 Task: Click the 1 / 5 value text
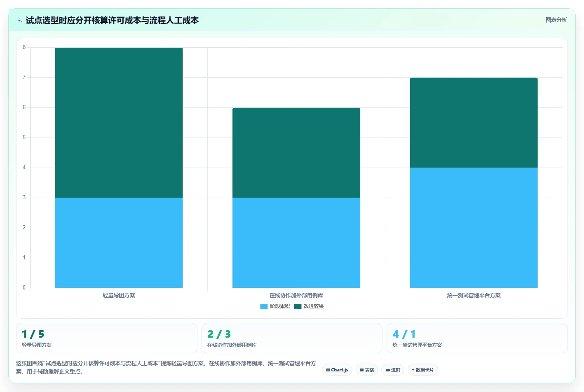pyautogui.click(x=33, y=334)
